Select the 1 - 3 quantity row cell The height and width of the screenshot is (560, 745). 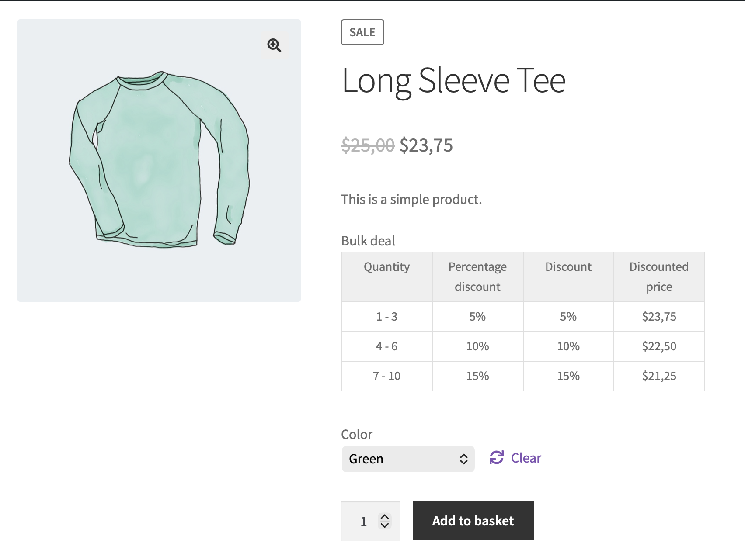click(386, 317)
